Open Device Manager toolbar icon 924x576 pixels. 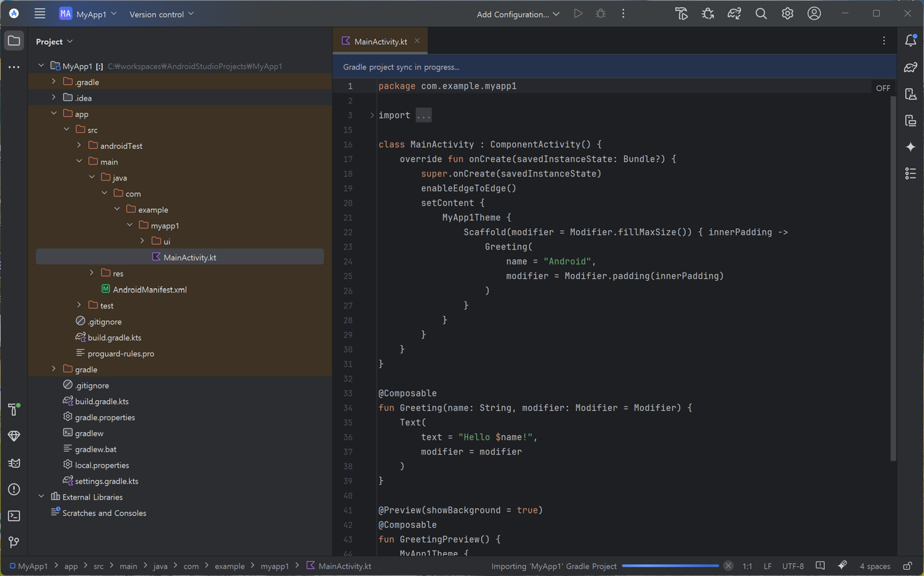pos(681,14)
